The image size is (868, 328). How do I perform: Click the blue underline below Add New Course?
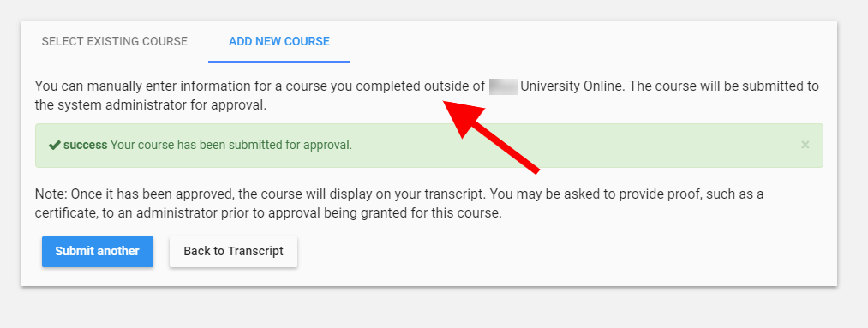[x=279, y=62]
